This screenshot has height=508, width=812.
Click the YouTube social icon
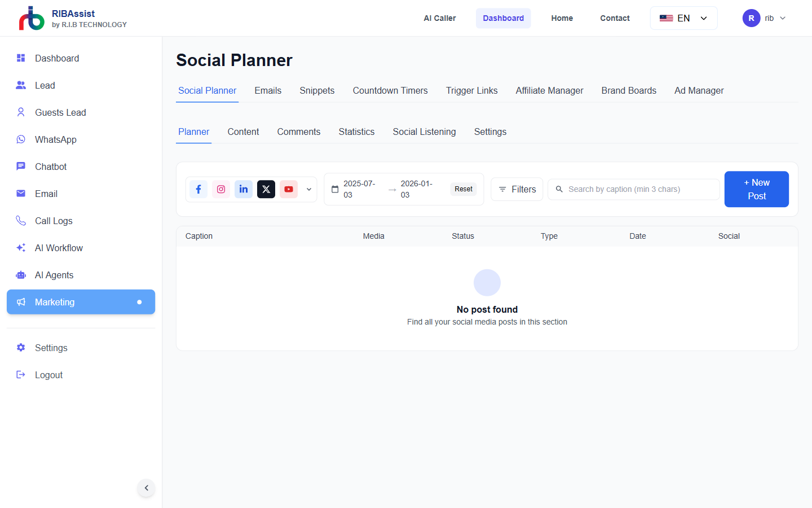tap(289, 189)
